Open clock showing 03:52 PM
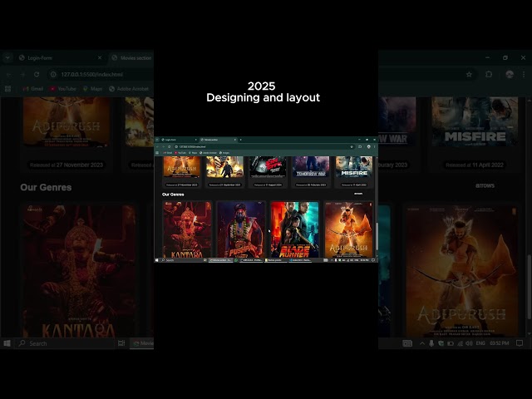 [x=500, y=343]
